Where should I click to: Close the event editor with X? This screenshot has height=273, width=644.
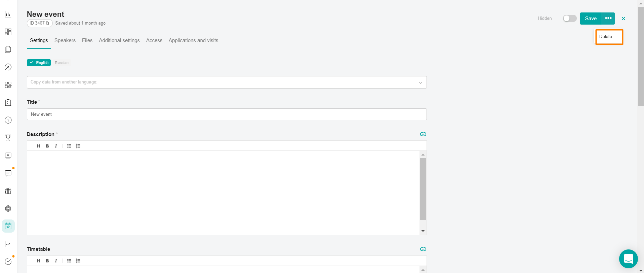point(623,19)
